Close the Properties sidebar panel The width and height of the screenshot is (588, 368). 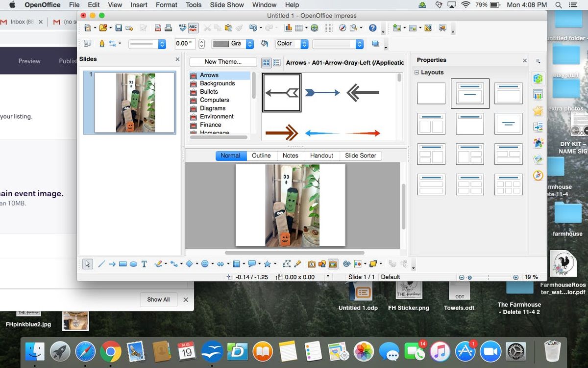[x=525, y=61]
